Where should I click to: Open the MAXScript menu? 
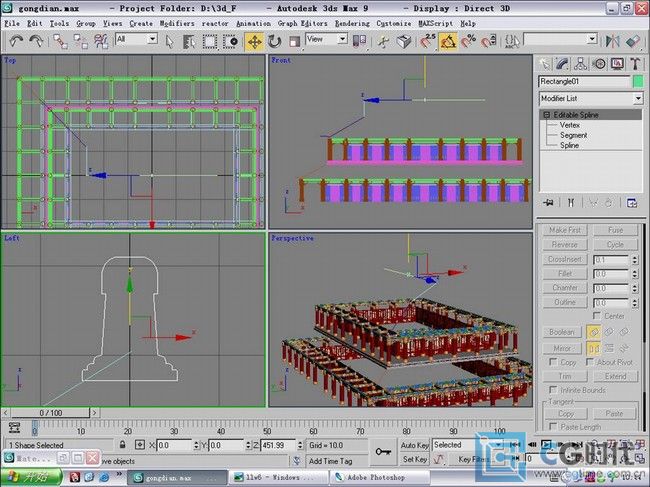pyautogui.click(x=436, y=24)
